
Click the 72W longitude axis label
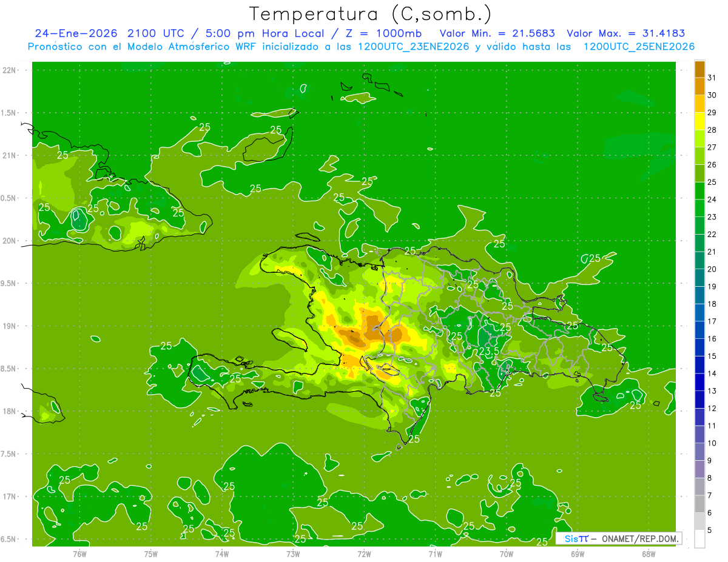click(x=364, y=554)
